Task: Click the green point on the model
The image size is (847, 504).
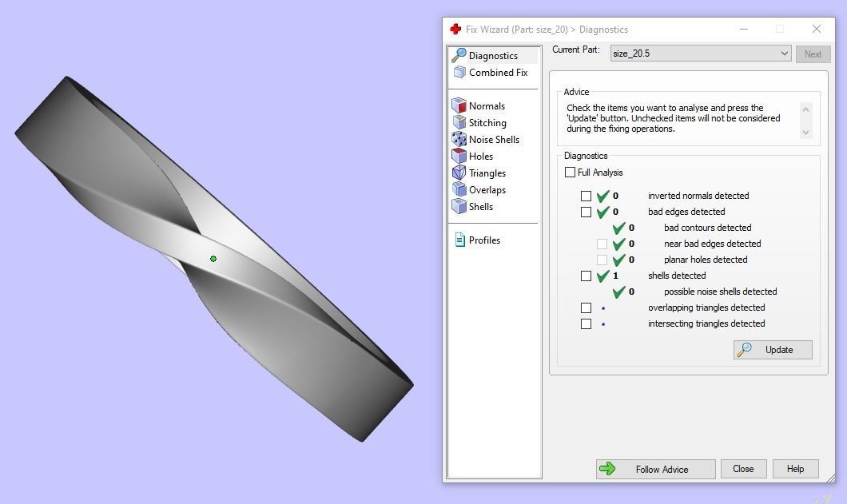Action: (213, 259)
